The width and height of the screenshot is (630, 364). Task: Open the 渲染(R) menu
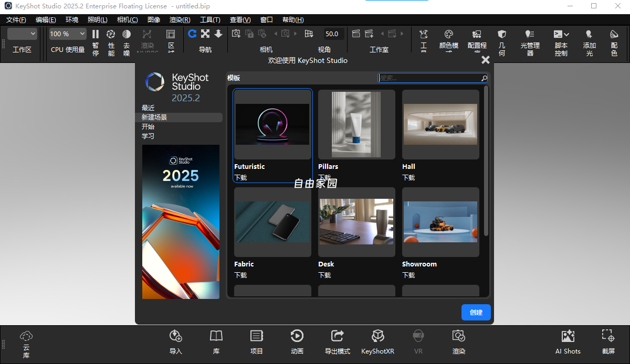(x=180, y=19)
